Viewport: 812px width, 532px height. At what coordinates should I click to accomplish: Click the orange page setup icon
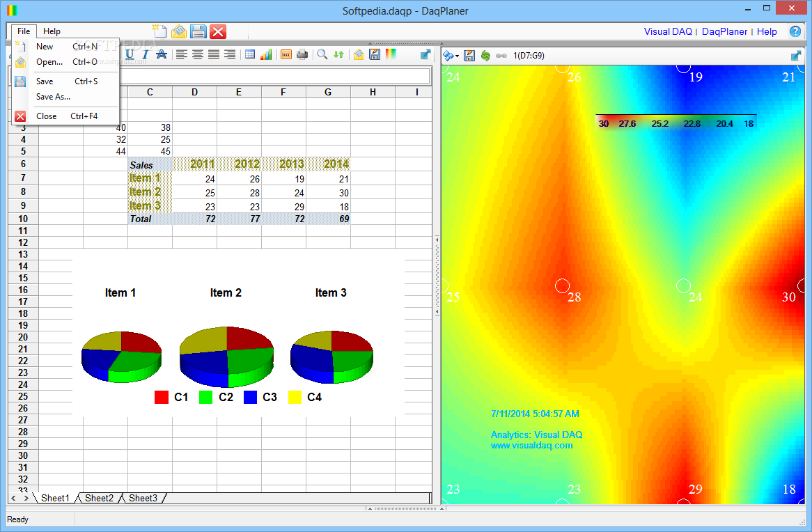point(286,54)
